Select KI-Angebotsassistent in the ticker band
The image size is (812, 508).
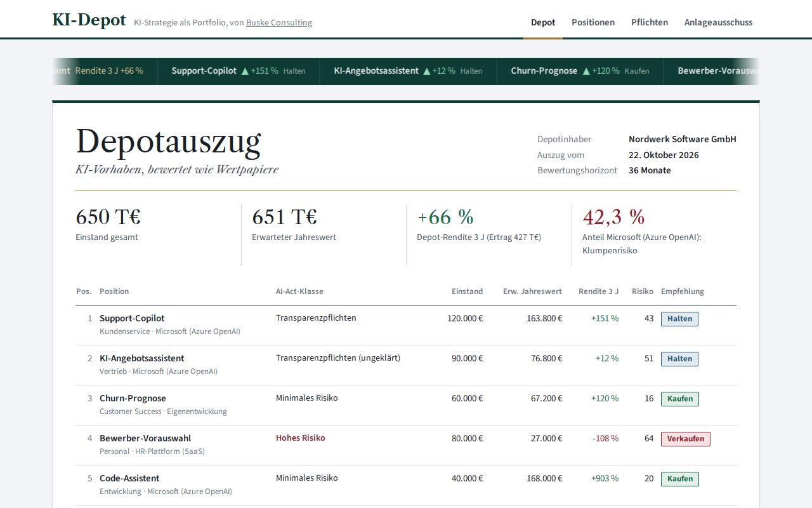376,71
